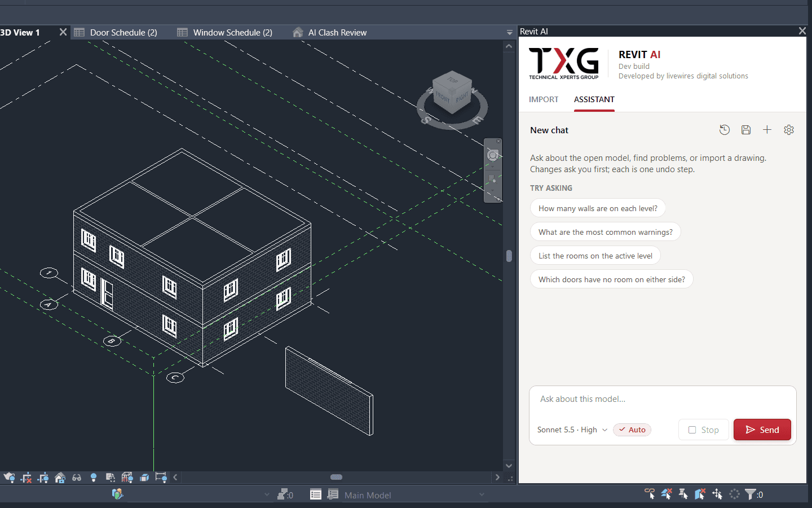Open design options icon in status bar
Image resolution: width=812 pixels, height=508 pixels.
click(x=316, y=494)
